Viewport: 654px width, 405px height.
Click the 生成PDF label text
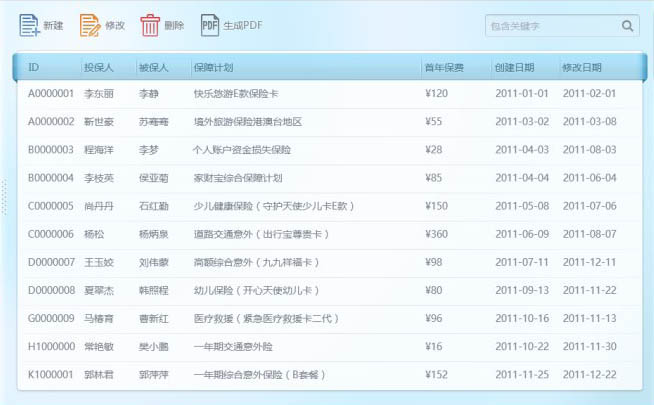(x=243, y=26)
